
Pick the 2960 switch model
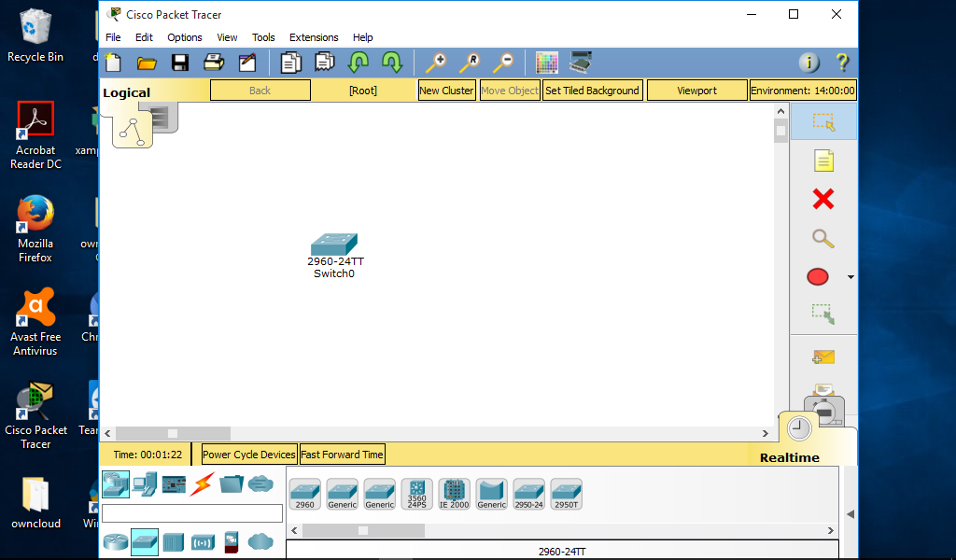[x=305, y=494]
